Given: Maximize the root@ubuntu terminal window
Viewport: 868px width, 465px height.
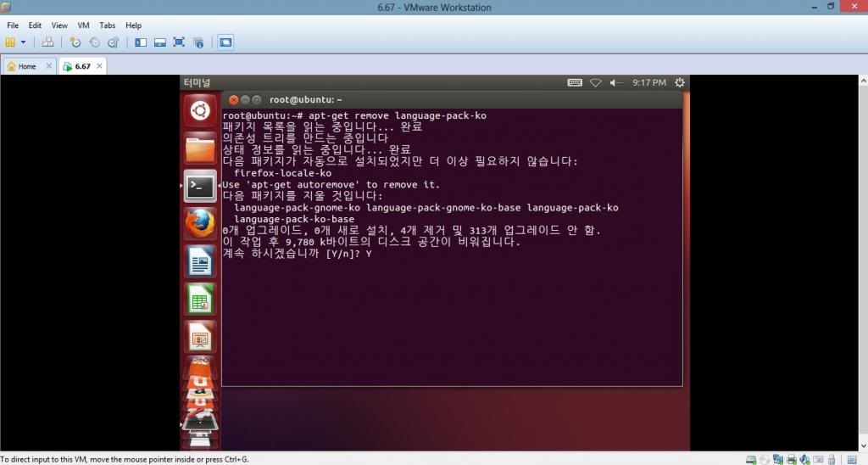Looking at the screenshot, I should 256,100.
